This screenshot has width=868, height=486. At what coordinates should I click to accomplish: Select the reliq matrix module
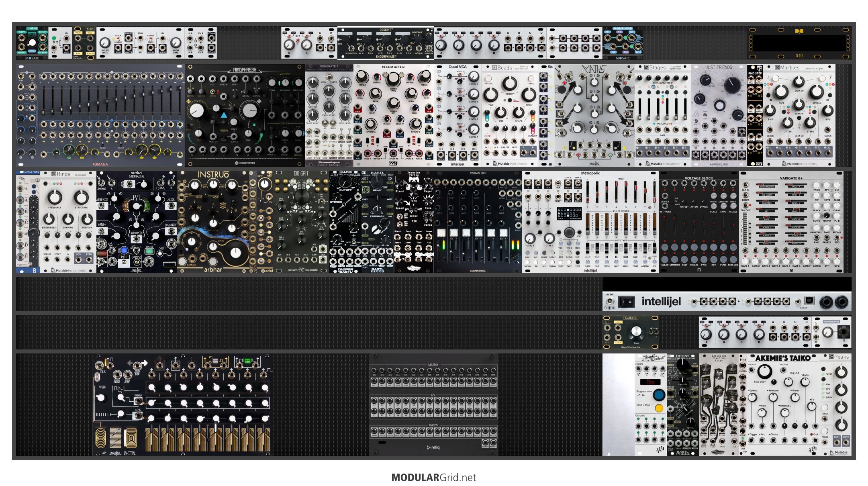pos(433,404)
